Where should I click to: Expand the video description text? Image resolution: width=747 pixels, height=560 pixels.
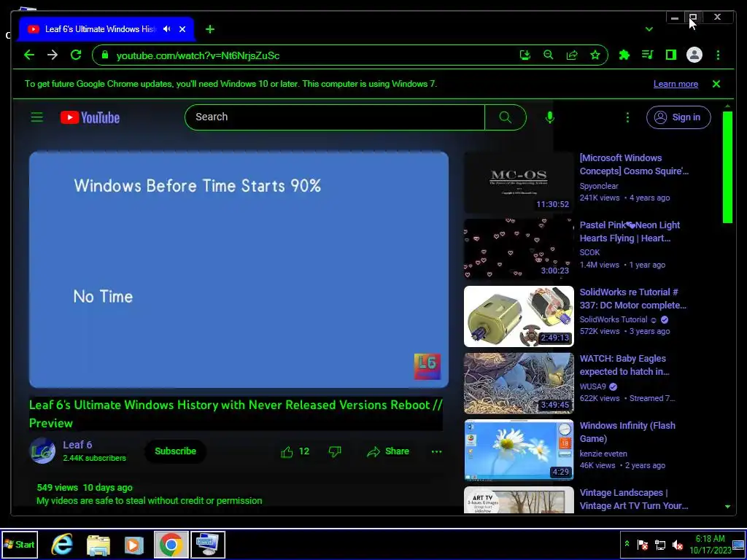click(x=149, y=500)
